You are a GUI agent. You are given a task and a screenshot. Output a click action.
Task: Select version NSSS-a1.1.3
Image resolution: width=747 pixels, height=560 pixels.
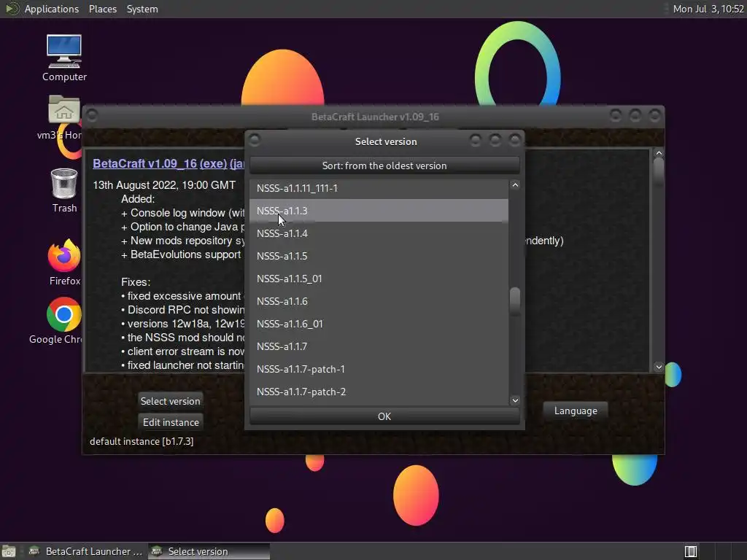pos(379,211)
